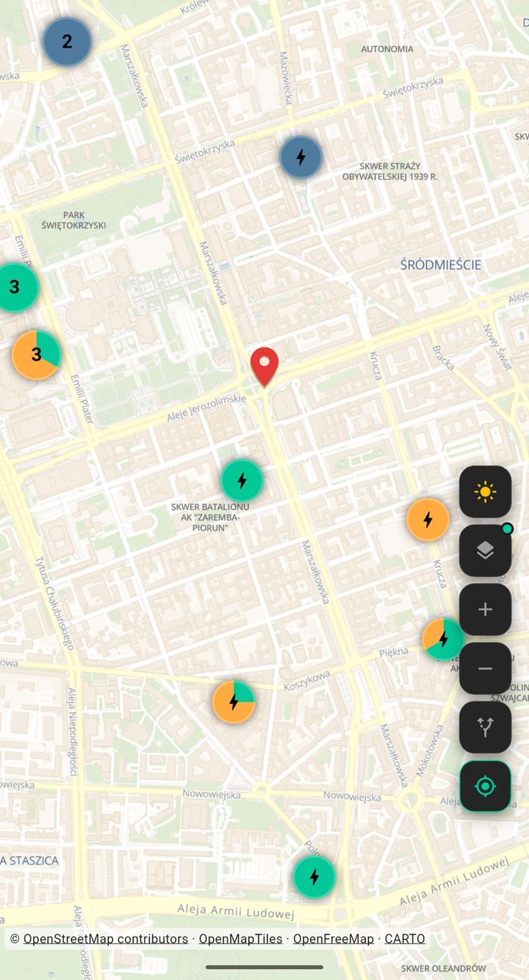Zoom out with the minus button
529x980 pixels.
pyautogui.click(x=485, y=668)
